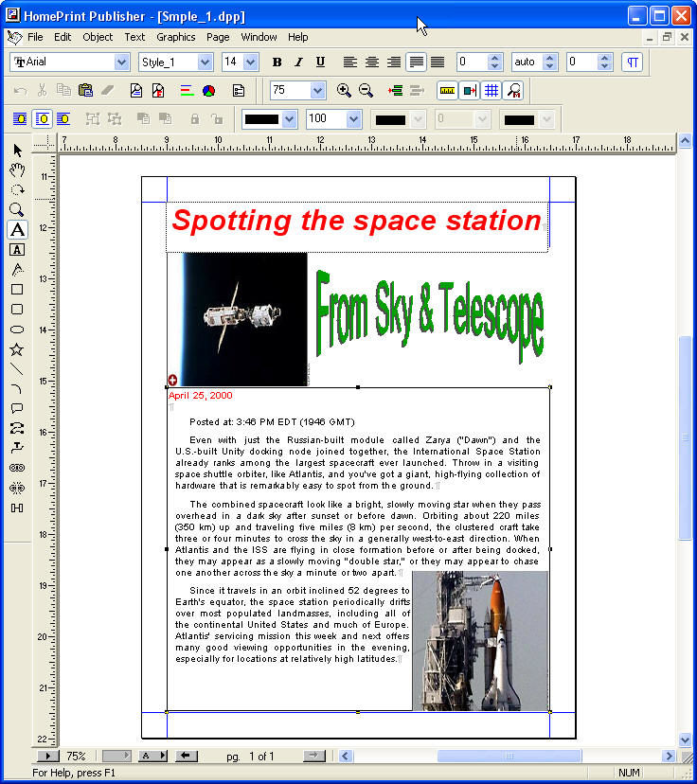Select the arc curve tool
This screenshot has width=697, height=784.
tap(17, 388)
